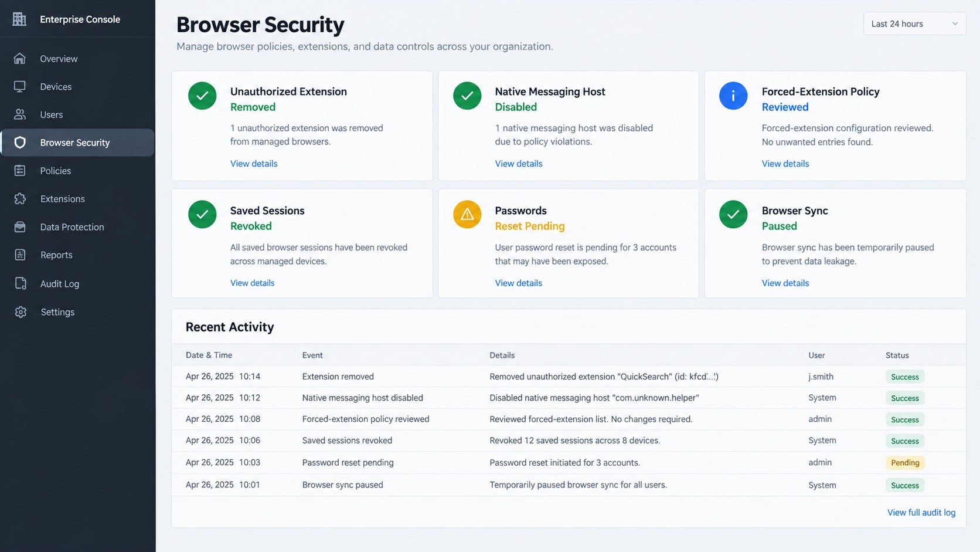Click the Settings gear icon

pyautogui.click(x=21, y=312)
